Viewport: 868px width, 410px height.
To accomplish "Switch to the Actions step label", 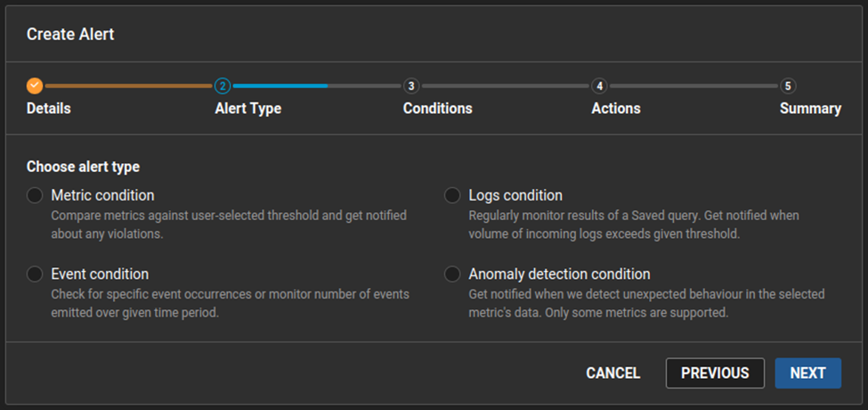I will 615,109.
